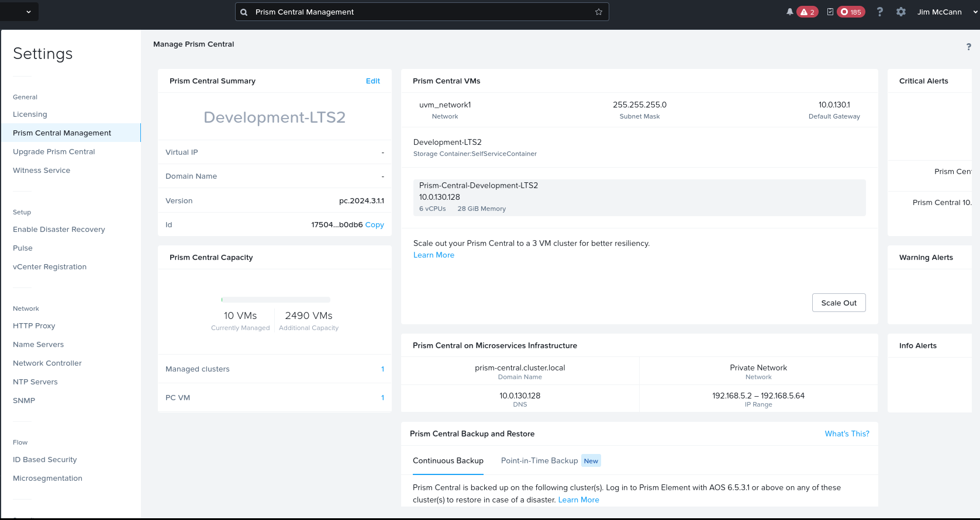This screenshot has width=980, height=520.
Task: Open the top-left navigation dropdown
Action: tap(28, 12)
